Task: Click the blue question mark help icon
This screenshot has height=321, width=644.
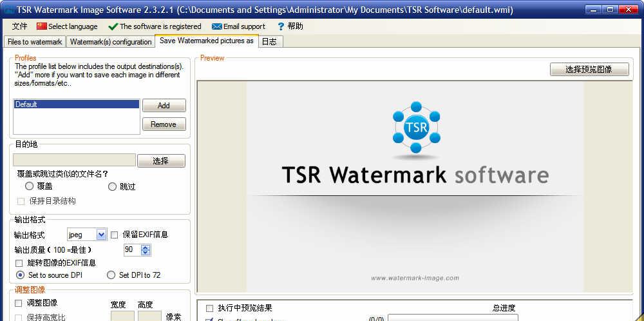Action: click(x=281, y=26)
